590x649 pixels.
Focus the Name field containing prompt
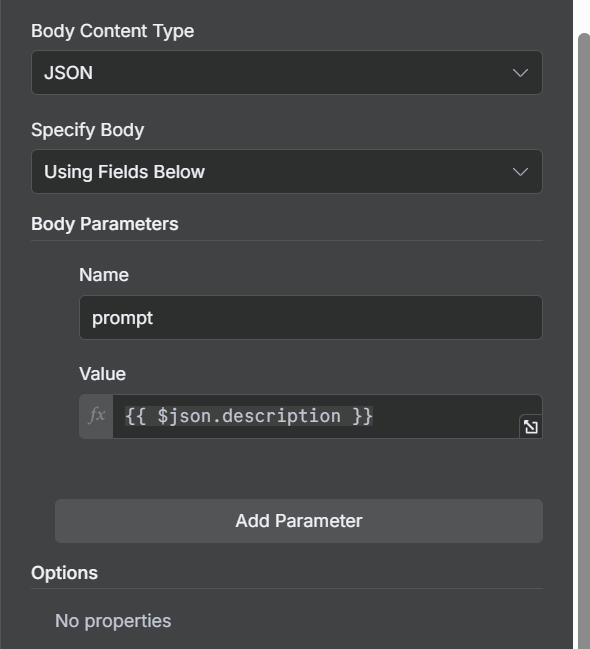tap(311, 317)
